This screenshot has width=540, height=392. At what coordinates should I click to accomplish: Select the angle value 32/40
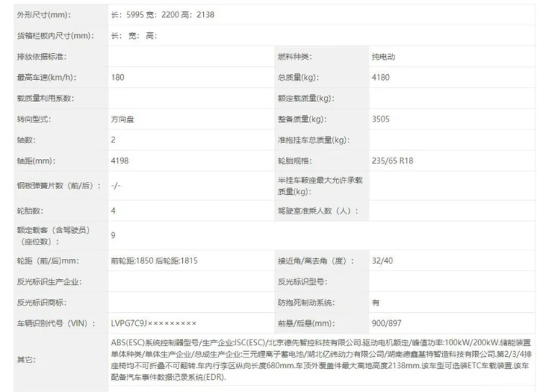(382, 261)
